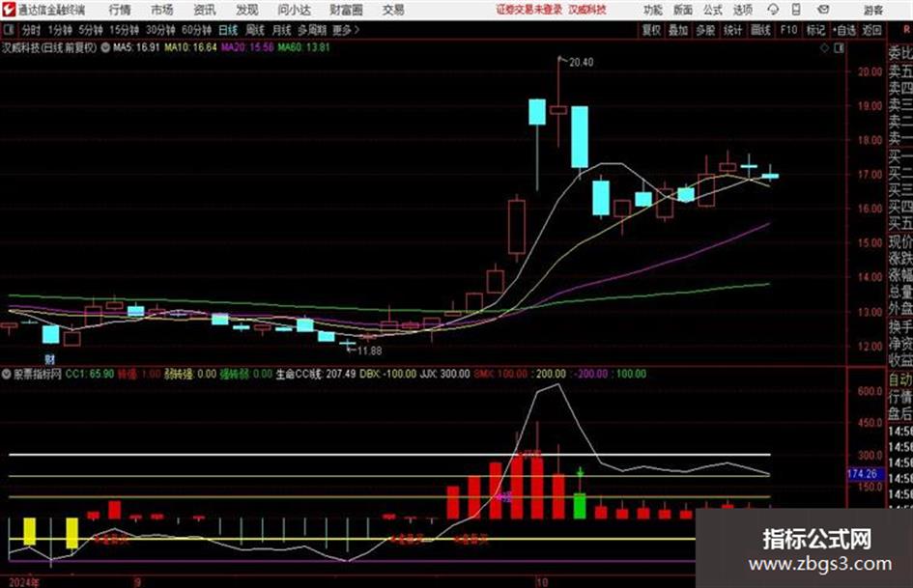The image size is (913, 588).
Task: Click the 财 marker below the candlesticks
Action: [50, 359]
